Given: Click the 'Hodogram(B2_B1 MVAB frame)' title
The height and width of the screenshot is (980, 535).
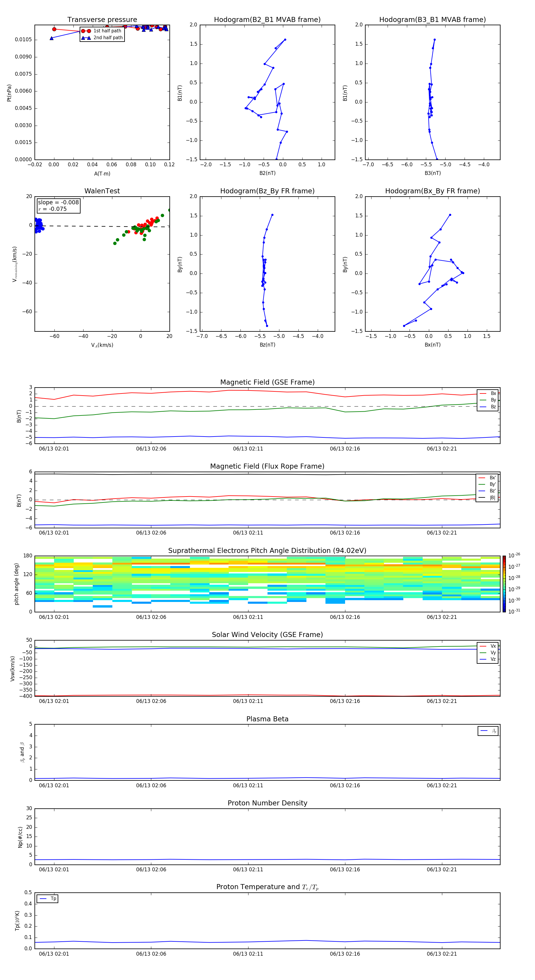Looking at the screenshot, I should coord(267,19).
